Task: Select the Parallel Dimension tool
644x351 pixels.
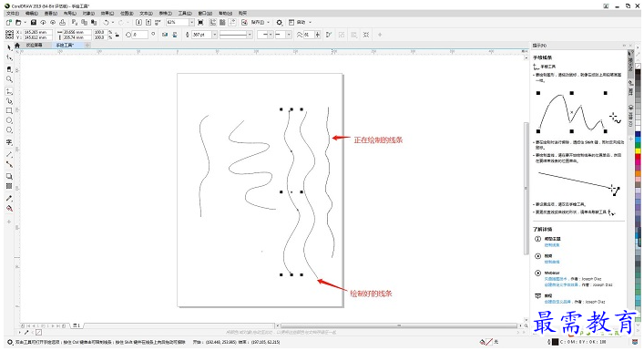Action: [9, 155]
